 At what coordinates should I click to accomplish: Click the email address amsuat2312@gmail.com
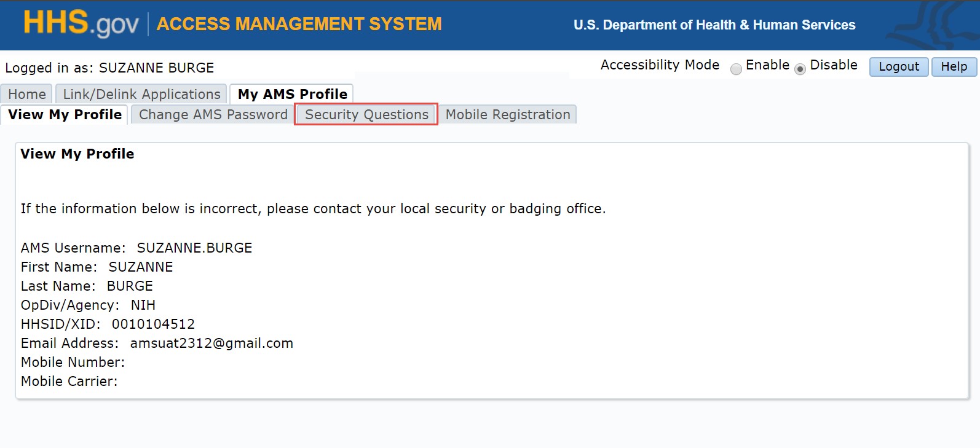(211, 344)
